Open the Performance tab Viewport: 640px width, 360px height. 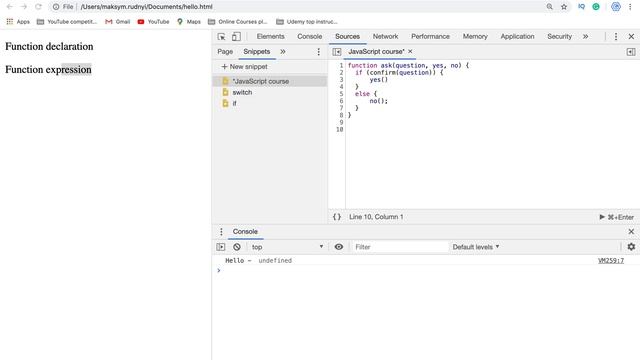[430, 36]
